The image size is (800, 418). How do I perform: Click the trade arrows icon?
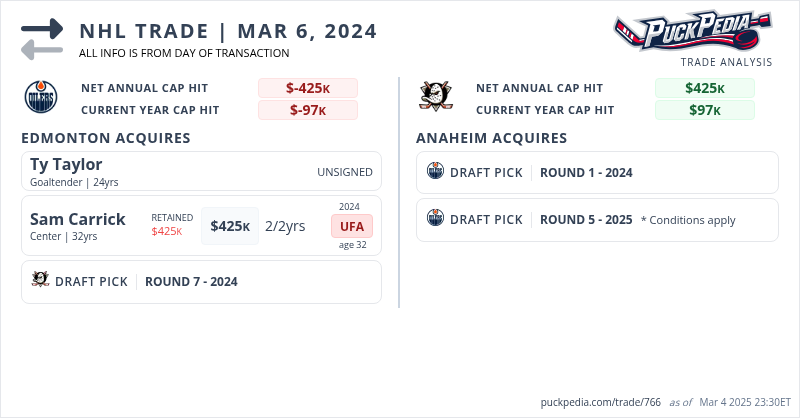(42, 39)
